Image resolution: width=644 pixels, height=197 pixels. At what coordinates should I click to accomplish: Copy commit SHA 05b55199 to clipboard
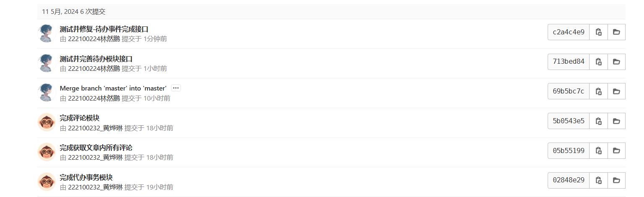pos(598,151)
